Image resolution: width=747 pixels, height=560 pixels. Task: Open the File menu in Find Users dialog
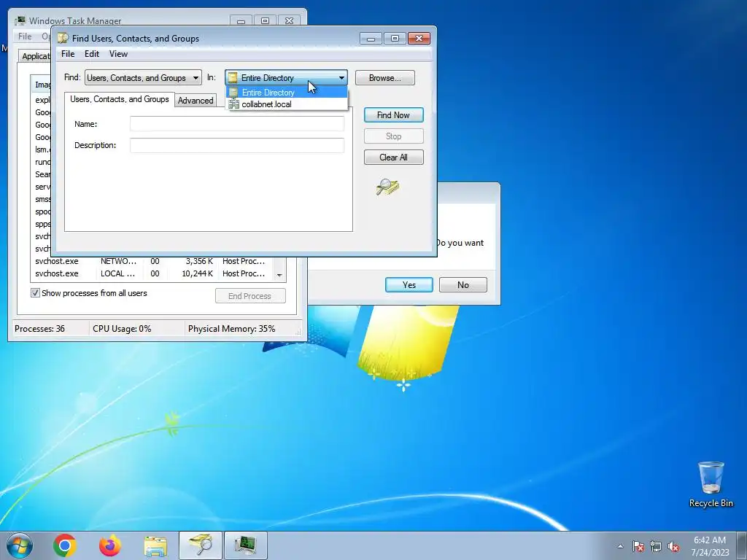coord(68,54)
